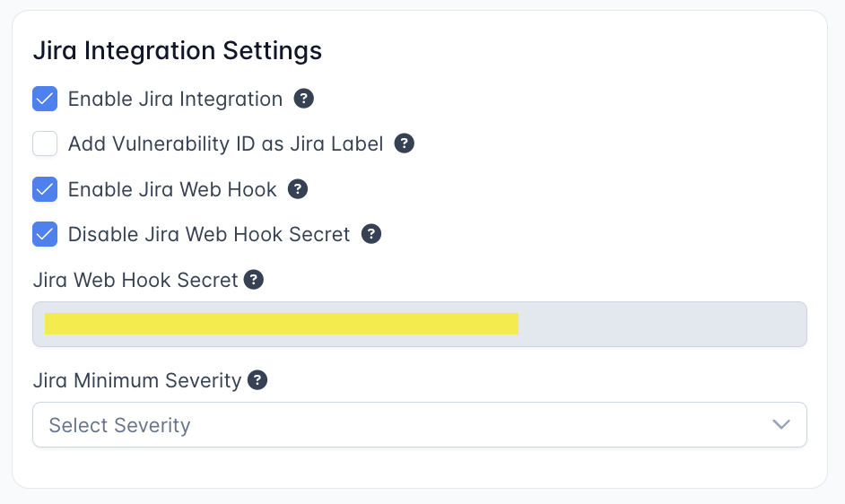Click help icon beside Add Vulnerability ID label
Image resolution: width=845 pixels, height=504 pixels.
[405, 143]
